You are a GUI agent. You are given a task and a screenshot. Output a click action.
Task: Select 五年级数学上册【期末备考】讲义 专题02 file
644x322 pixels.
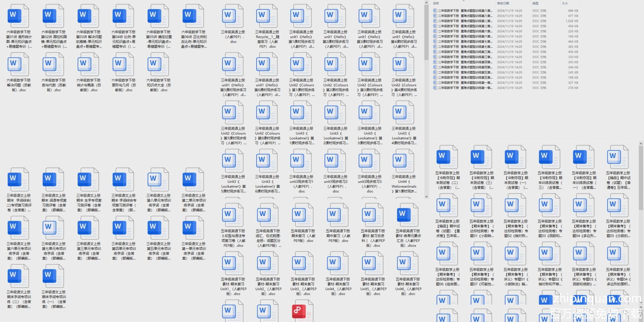click(550, 264)
